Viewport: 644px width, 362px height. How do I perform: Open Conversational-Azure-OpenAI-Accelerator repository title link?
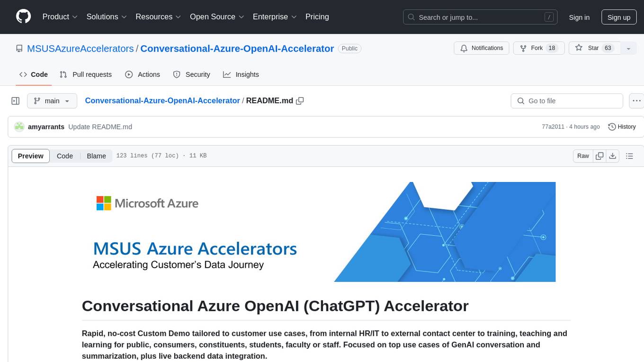(x=237, y=48)
